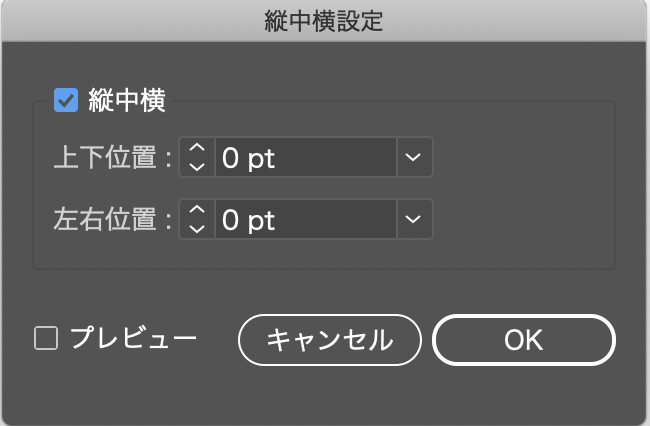
Task: Confirm settings with the OK button
Action: (x=524, y=340)
